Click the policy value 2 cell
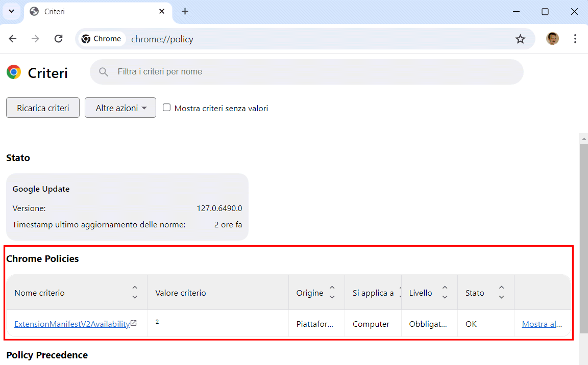 tap(218, 323)
